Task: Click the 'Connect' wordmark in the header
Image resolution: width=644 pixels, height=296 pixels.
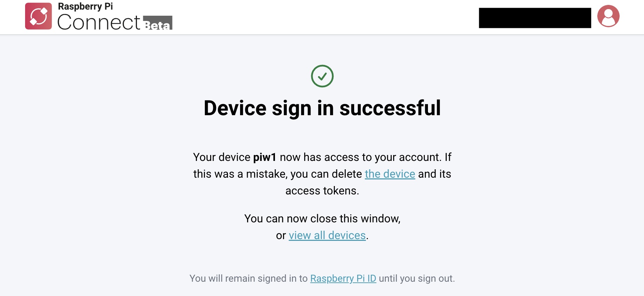Action: (x=99, y=22)
